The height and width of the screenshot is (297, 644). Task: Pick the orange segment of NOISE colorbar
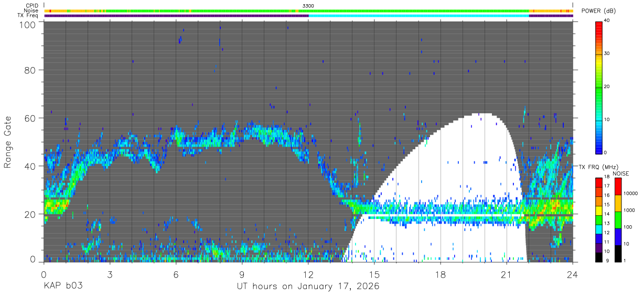(617, 203)
